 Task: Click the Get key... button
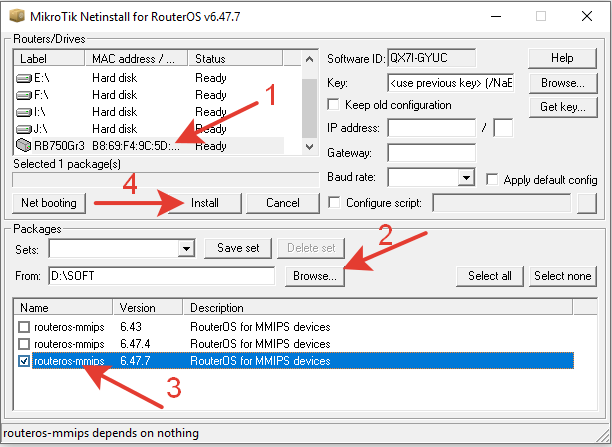563,107
